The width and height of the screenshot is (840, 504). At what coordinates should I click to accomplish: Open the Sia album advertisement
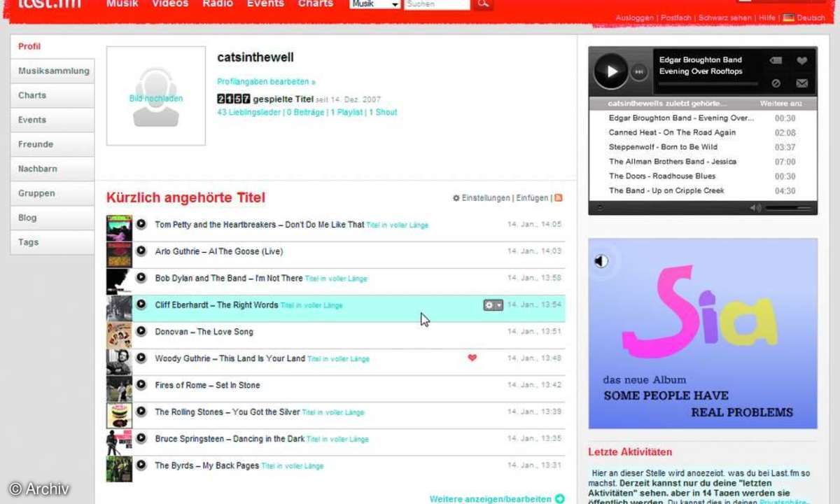tap(703, 333)
